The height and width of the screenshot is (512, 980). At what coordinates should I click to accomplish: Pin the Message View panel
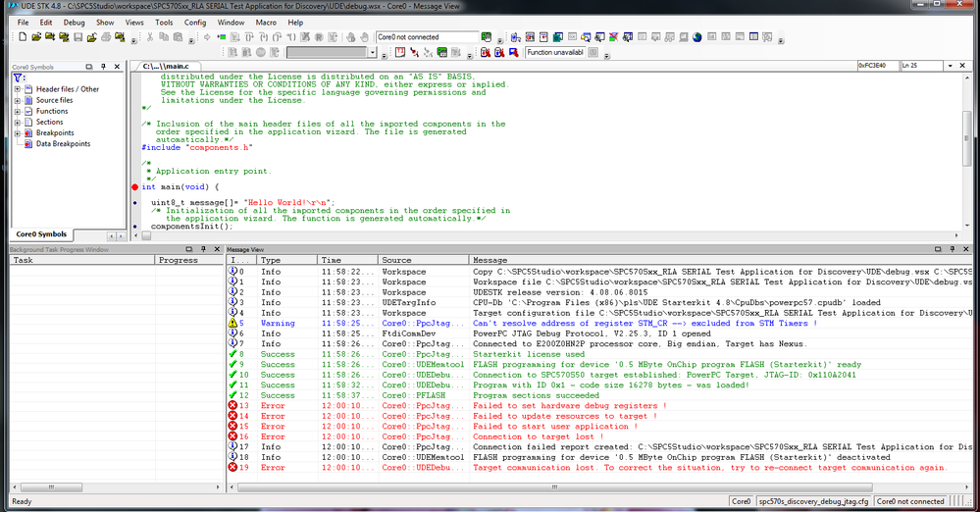click(952, 249)
